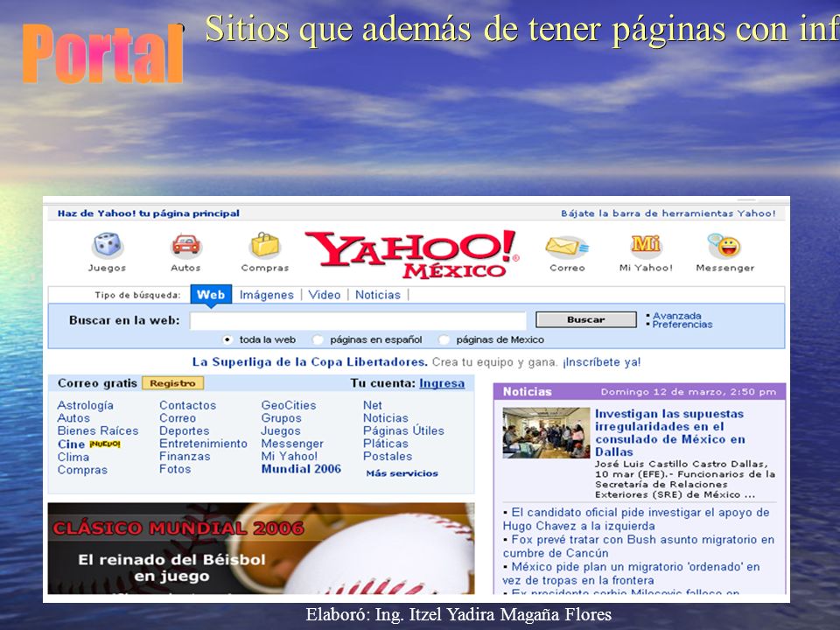840x630 pixels.
Task: Open the Pláticas link
Action: click(386, 444)
